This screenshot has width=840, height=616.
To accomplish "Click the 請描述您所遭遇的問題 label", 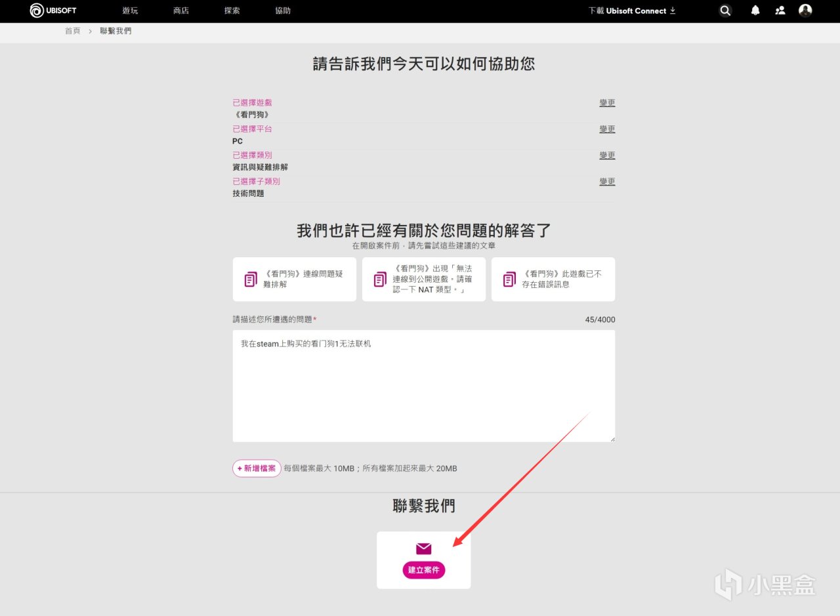I will pyautogui.click(x=274, y=319).
